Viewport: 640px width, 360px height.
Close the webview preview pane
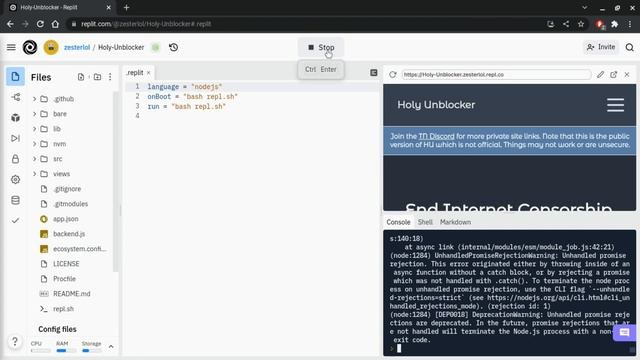627,74
